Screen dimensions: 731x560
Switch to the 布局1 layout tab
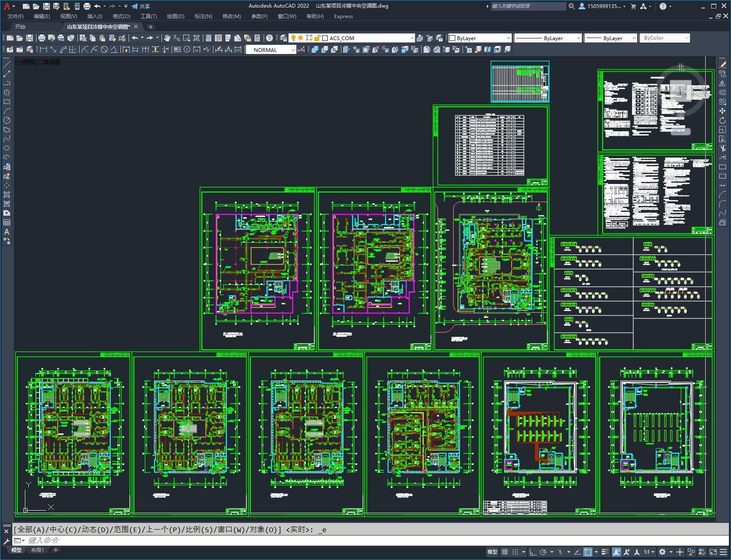coord(37,550)
